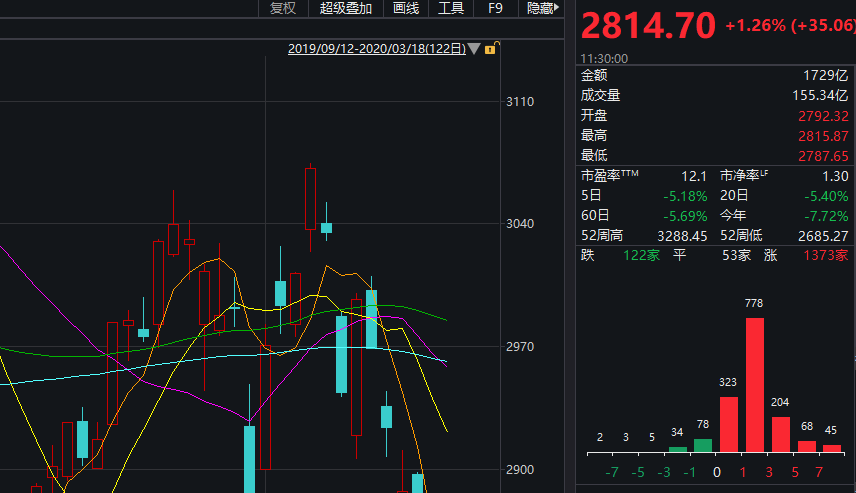Click the 市盈率TTM value 12.1
The height and width of the screenshot is (493, 856).
coord(694,176)
